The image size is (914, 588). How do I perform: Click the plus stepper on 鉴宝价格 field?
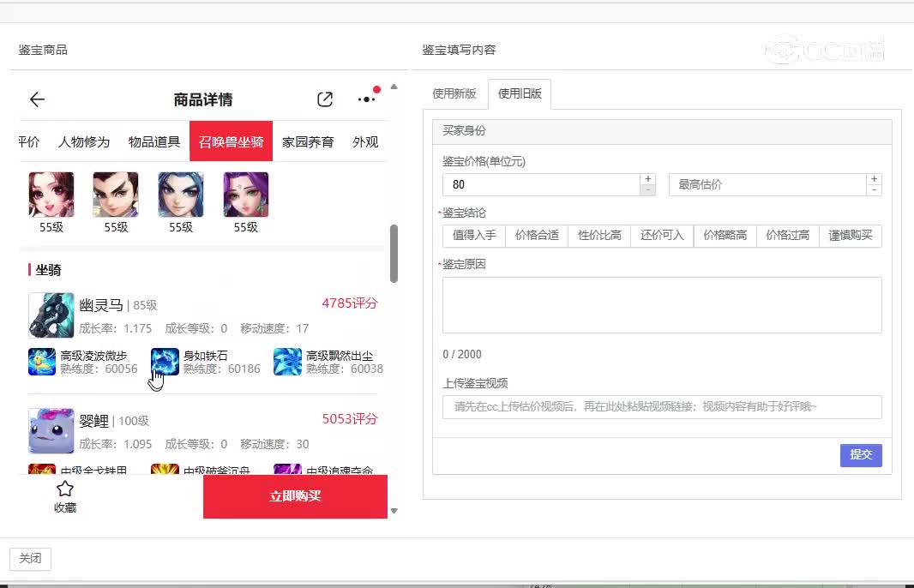(x=648, y=178)
